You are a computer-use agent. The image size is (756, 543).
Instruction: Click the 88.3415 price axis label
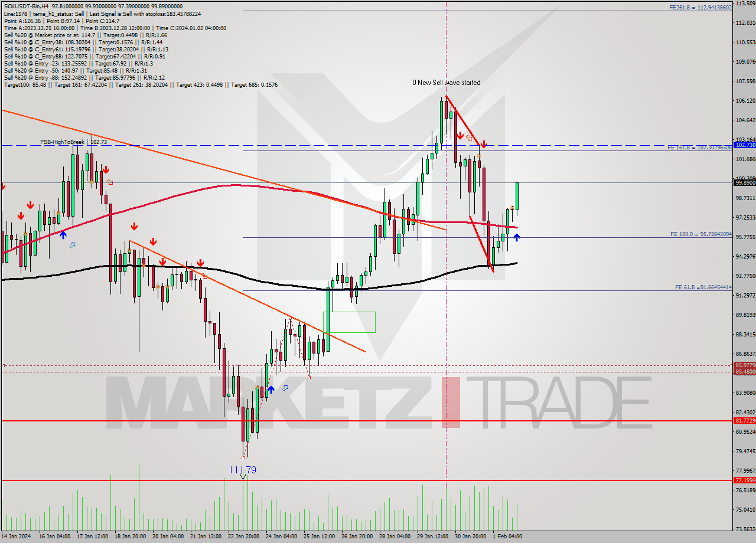click(745, 335)
